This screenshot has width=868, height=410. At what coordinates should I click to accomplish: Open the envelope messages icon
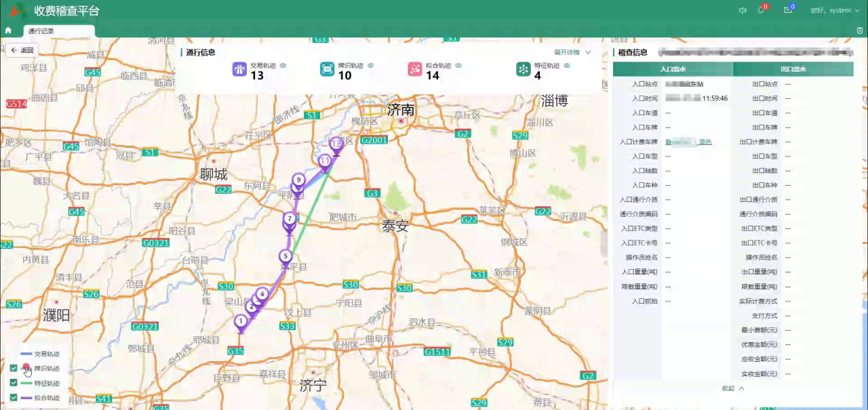[787, 10]
